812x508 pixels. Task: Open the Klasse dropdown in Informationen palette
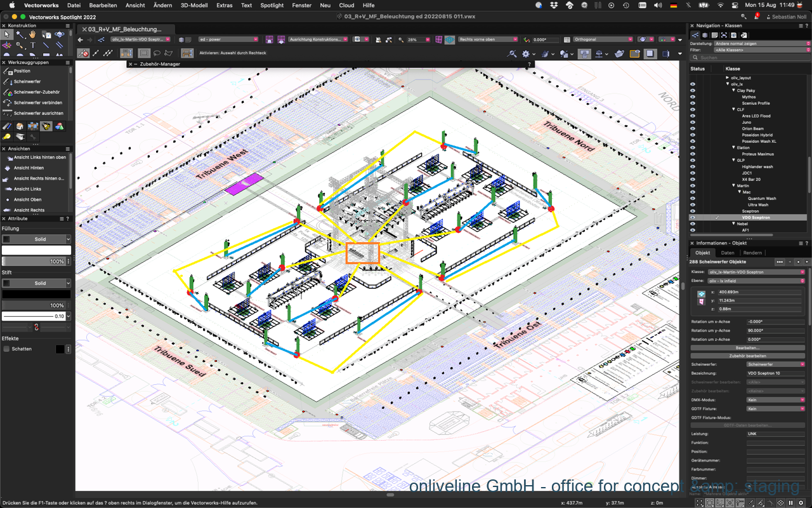pos(756,272)
